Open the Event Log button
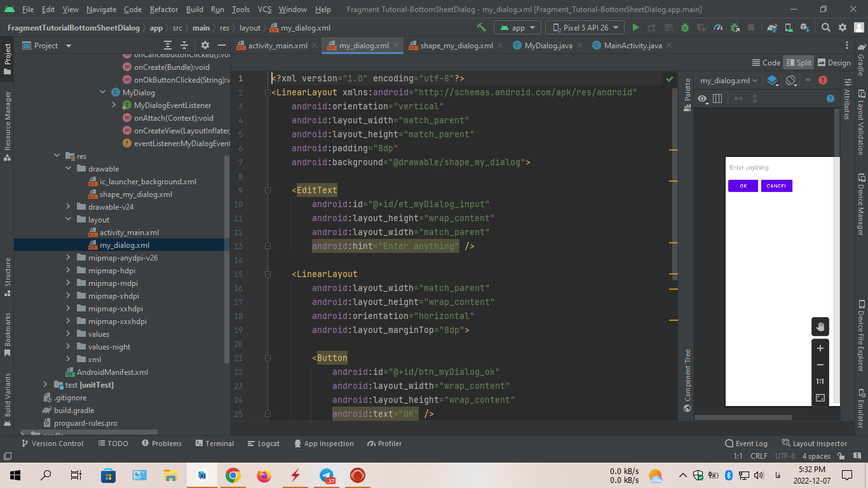 coord(746,443)
